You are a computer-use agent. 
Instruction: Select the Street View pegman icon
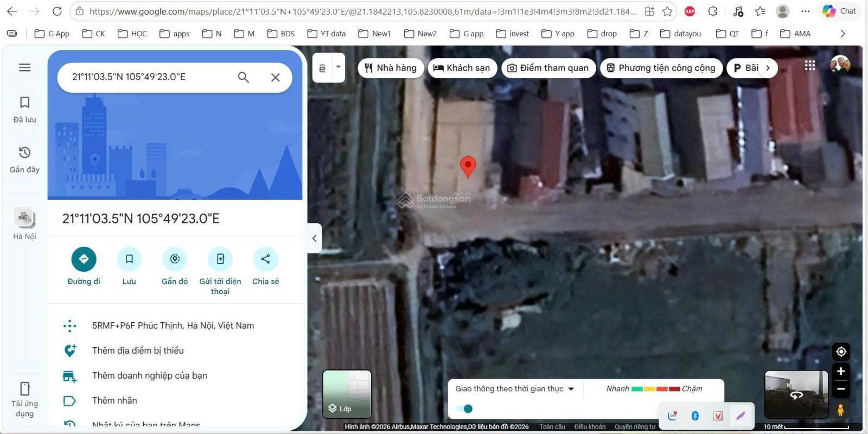point(840,410)
